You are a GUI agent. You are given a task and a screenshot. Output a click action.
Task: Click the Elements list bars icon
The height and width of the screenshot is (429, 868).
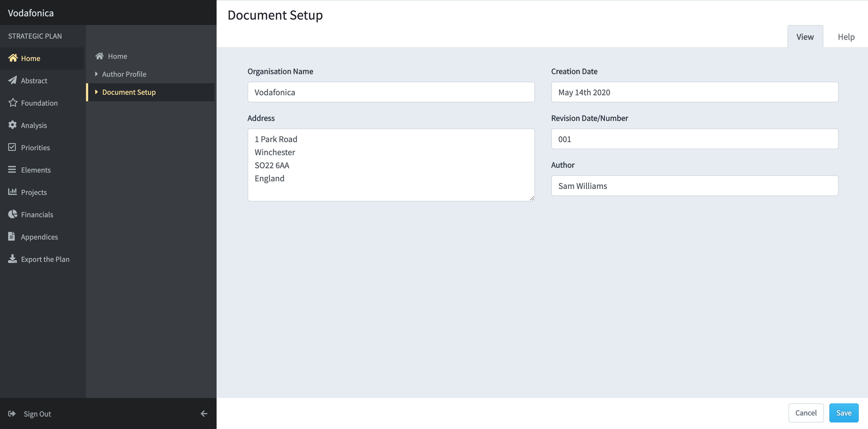[x=12, y=170]
